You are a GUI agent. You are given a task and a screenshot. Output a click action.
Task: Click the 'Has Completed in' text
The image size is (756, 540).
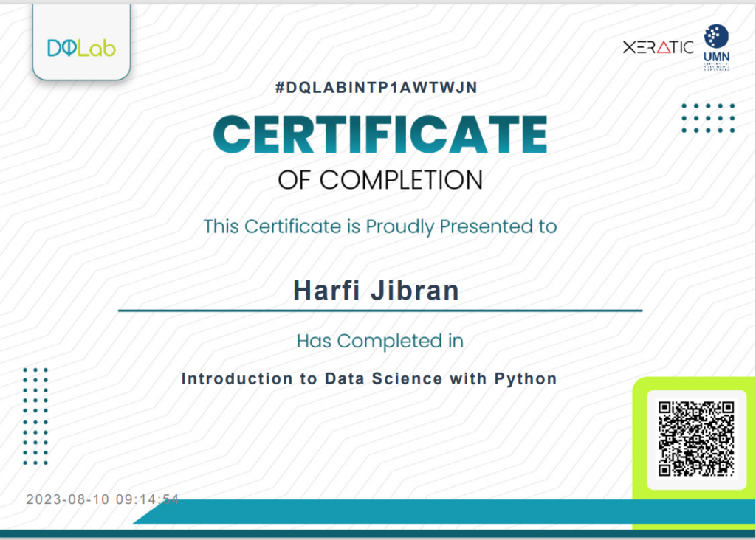[380, 341]
